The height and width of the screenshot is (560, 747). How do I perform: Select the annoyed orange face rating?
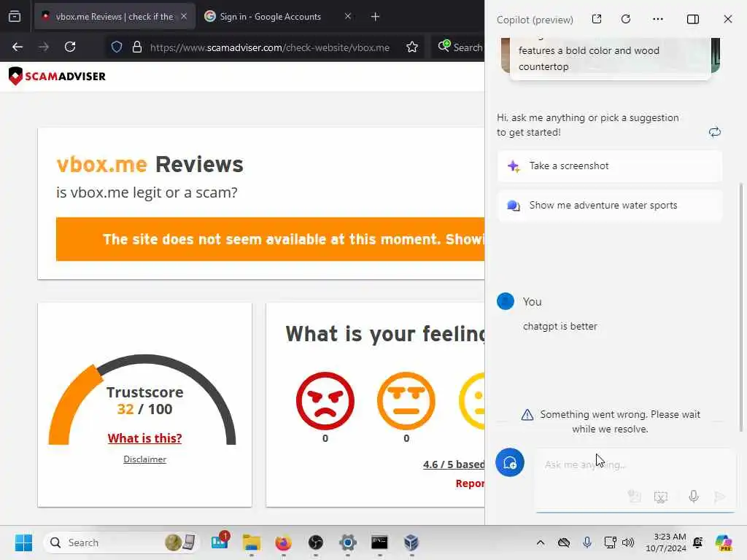click(406, 401)
